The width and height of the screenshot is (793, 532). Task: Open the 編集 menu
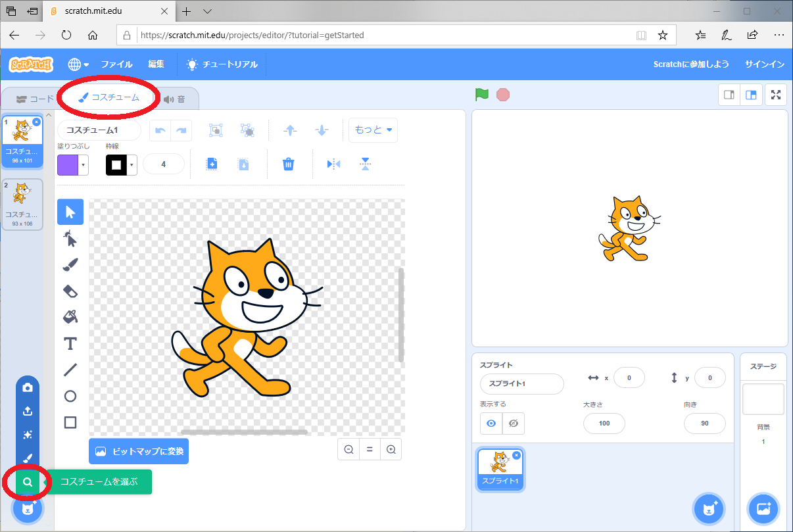(x=156, y=64)
